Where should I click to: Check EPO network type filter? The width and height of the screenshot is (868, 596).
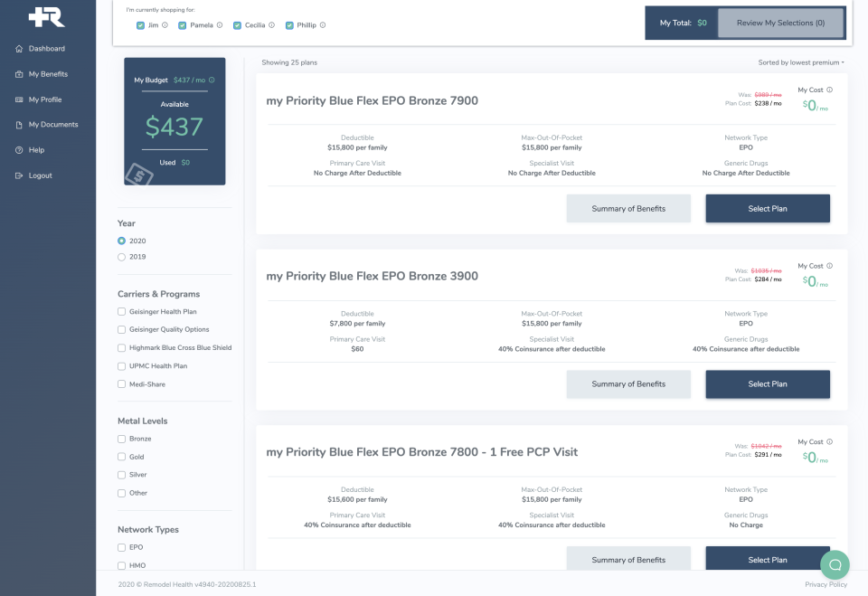[122, 547]
